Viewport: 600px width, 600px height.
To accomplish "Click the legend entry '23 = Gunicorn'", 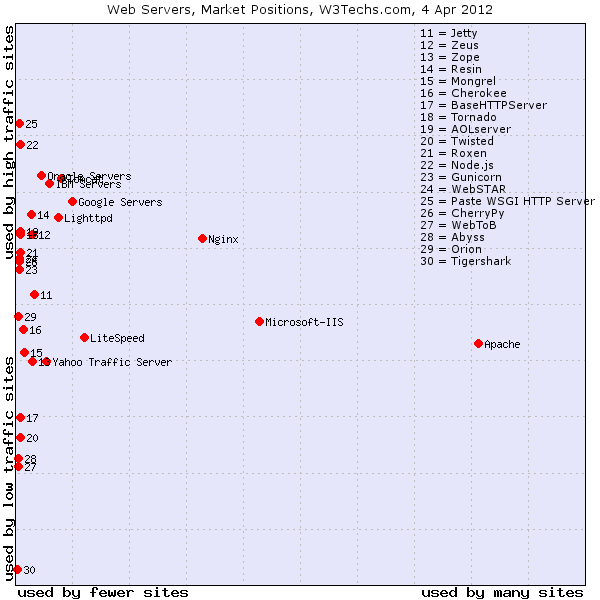I will [x=461, y=177].
